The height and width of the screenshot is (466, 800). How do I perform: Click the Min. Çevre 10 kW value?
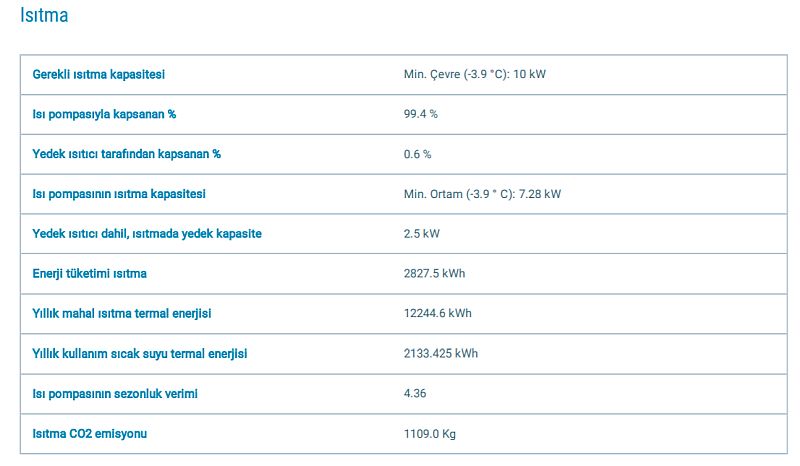[474, 75]
